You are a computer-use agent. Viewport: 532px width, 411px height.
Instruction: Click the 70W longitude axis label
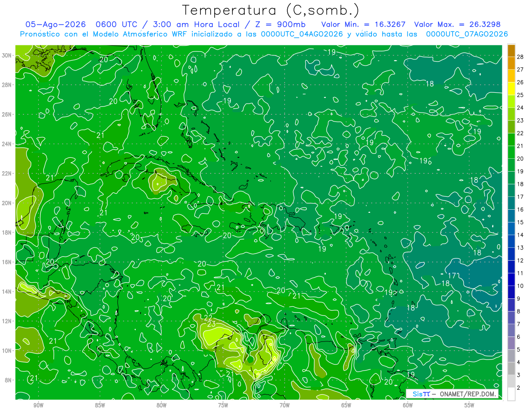285,406
